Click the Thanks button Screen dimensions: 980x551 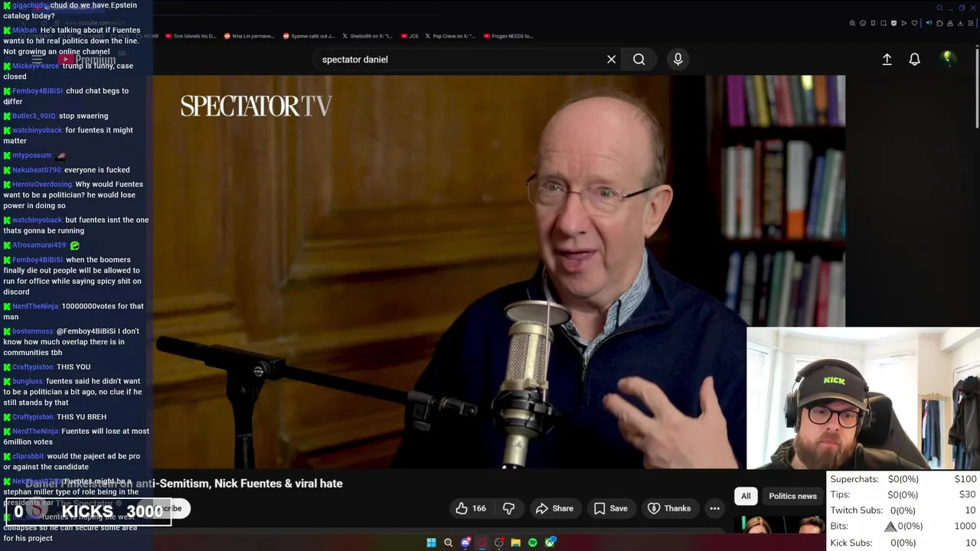669,508
